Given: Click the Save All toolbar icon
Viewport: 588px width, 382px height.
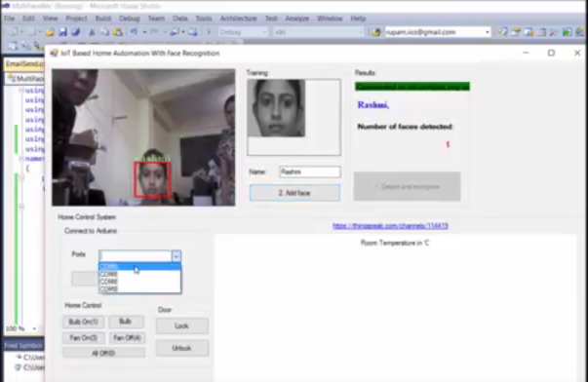Looking at the screenshot, I should 76,32.
